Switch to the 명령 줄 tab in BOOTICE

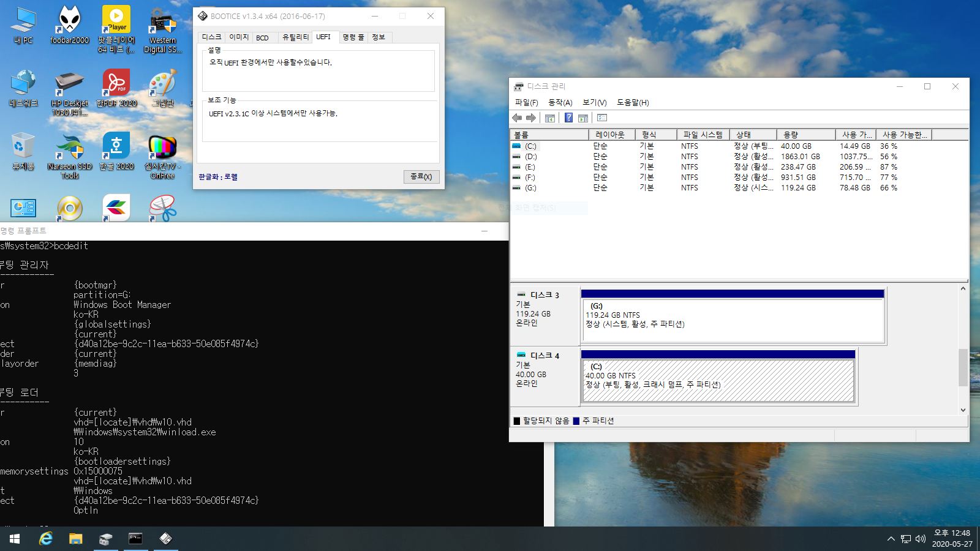tap(353, 37)
